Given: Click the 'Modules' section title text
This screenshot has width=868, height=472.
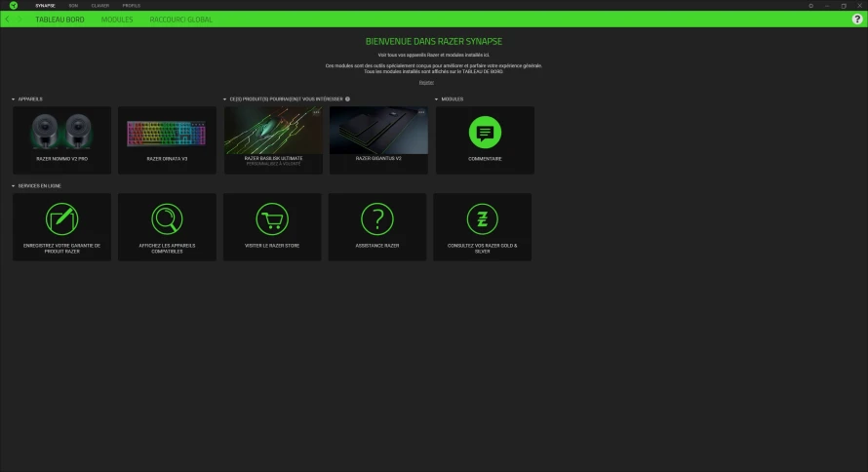Looking at the screenshot, I should (453, 99).
